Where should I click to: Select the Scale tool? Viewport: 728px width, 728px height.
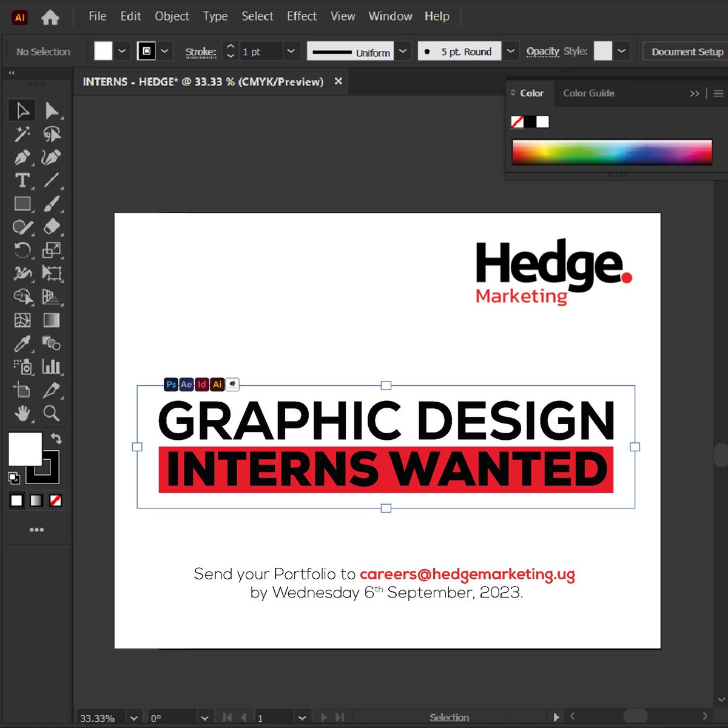(52, 250)
